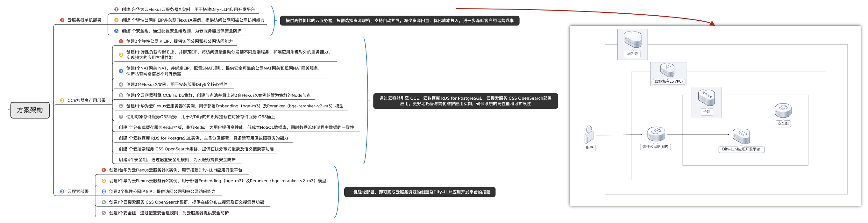
Task: Click the 子网 label
Action: 707,112
